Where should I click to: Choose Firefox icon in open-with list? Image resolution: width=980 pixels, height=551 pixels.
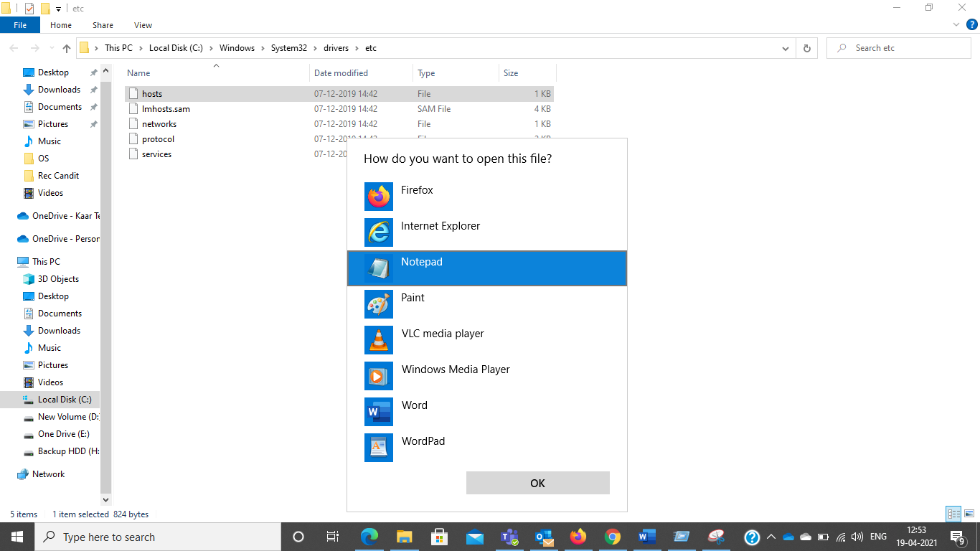click(x=379, y=197)
